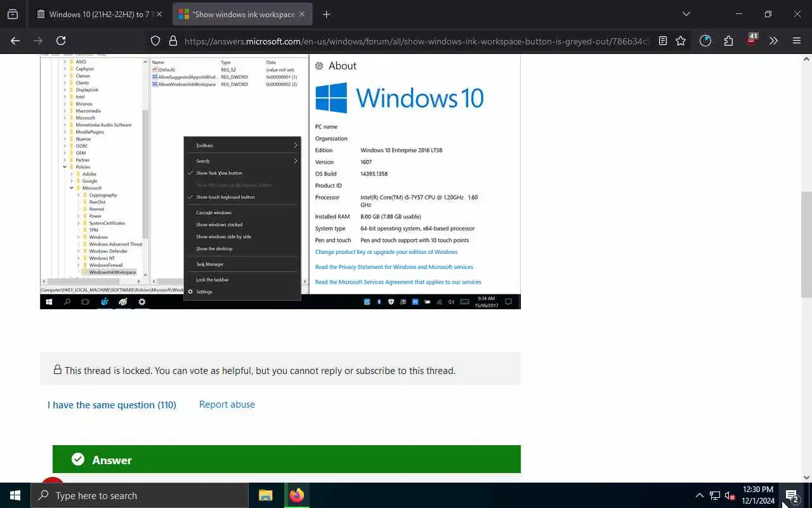Focus the answers.microsoft.com address bar

(x=416, y=41)
